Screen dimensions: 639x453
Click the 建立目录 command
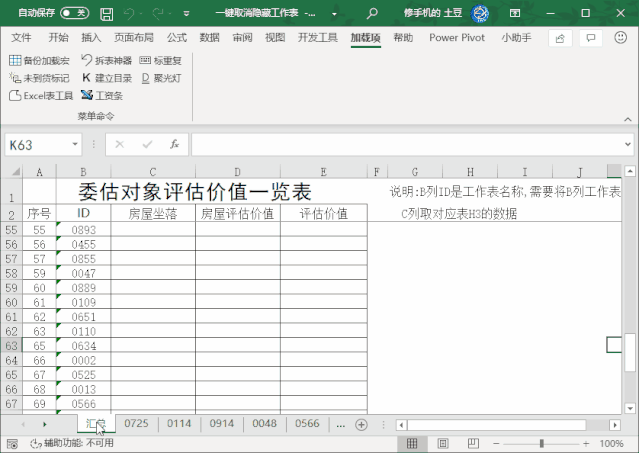tap(107, 78)
